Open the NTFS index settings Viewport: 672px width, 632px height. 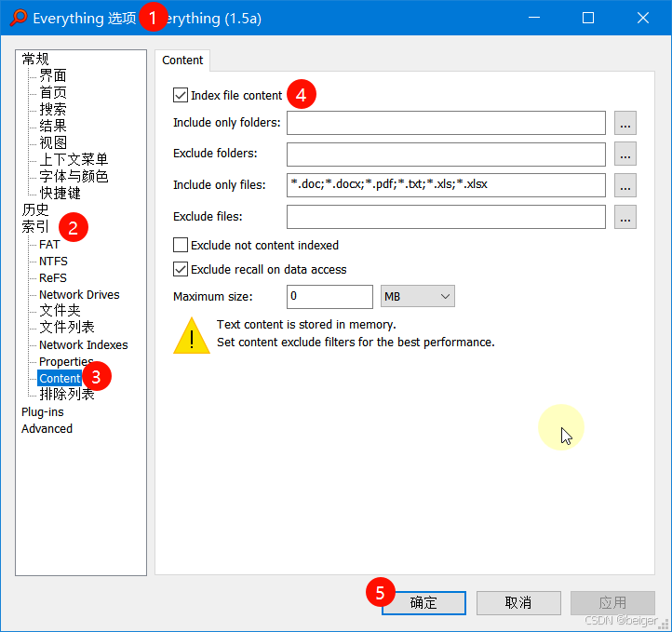click(x=53, y=261)
